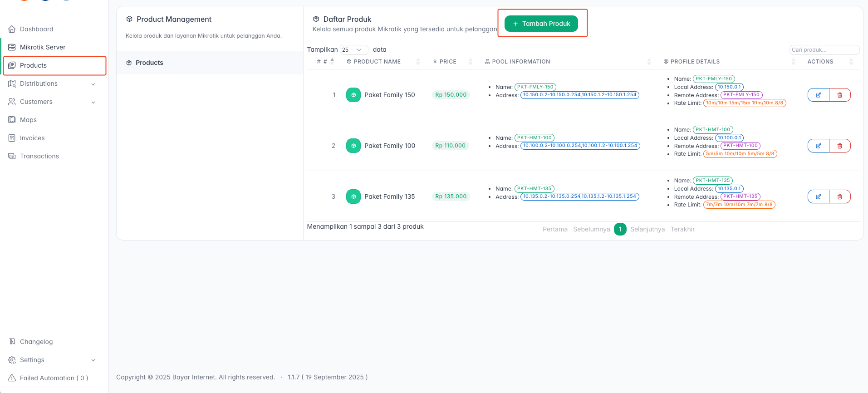Screen dimensions: 868x393
Task: Open Mikrotik Server from sidebar
Action: pos(43,47)
